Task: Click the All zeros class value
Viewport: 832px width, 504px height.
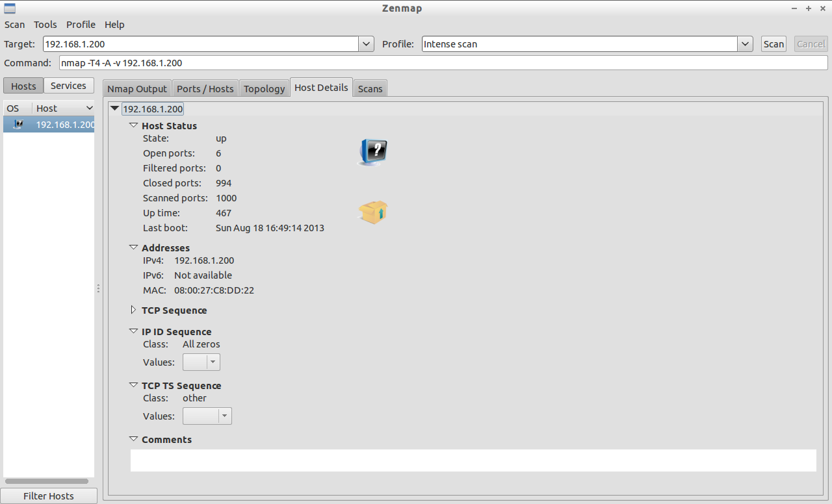Action: 201,344
